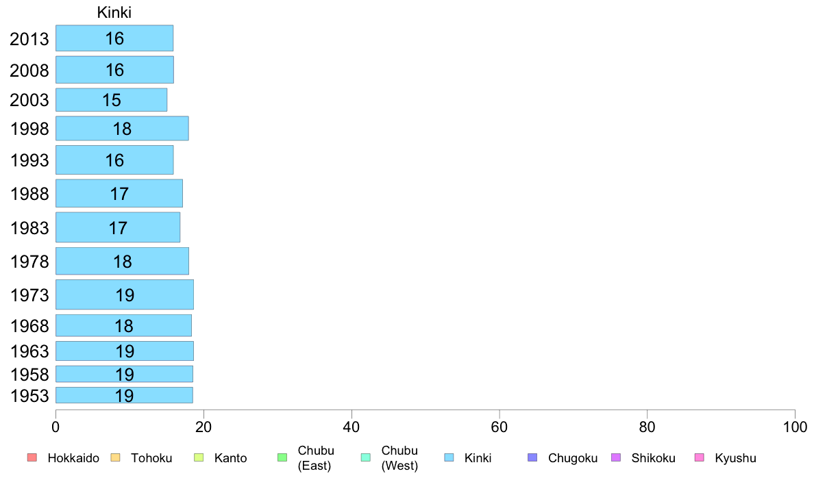Click the Kinki column header label
This screenshot has width=814, height=504.
114,12
